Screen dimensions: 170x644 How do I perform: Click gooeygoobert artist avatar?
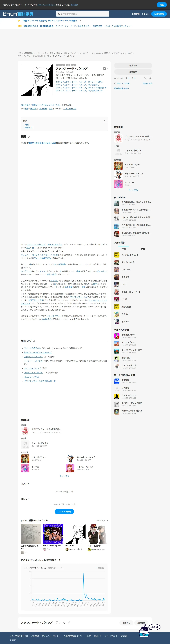point(67,549)
